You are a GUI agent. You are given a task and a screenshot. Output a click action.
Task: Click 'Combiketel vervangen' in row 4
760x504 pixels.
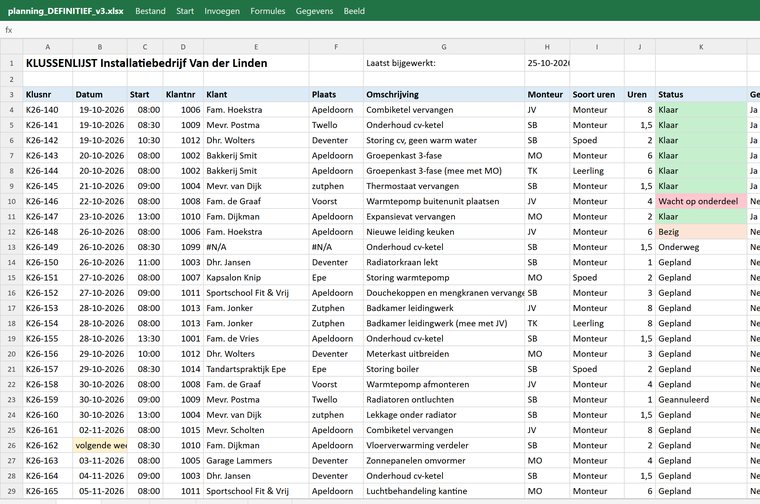pos(443,110)
